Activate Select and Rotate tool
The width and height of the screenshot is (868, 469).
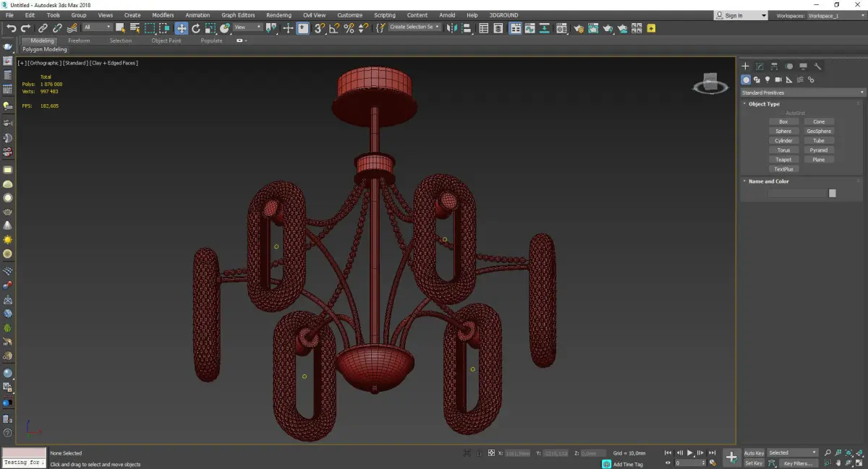click(195, 28)
